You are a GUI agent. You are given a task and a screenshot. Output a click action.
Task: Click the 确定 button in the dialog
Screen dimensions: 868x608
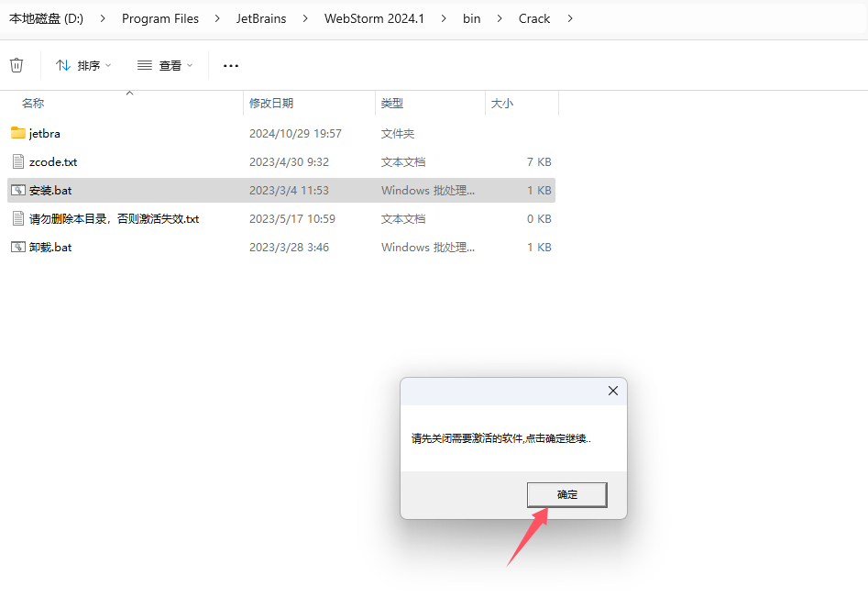tap(566, 494)
